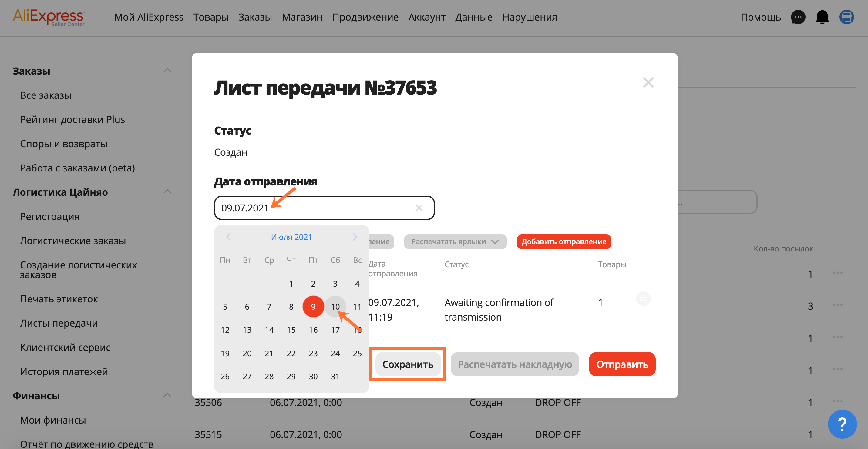This screenshot has height=449, width=868.
Task: Focus the departure date input field
Action: (x=324, y=208)
